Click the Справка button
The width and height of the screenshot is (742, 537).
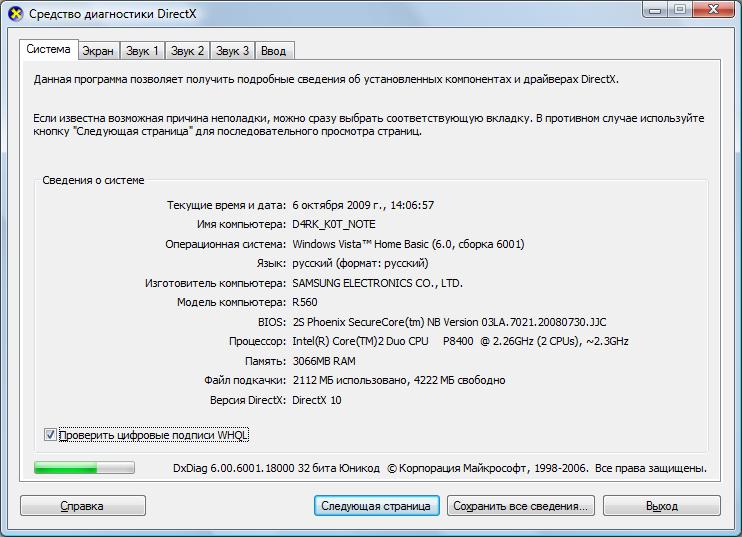[x=83, y=506]
